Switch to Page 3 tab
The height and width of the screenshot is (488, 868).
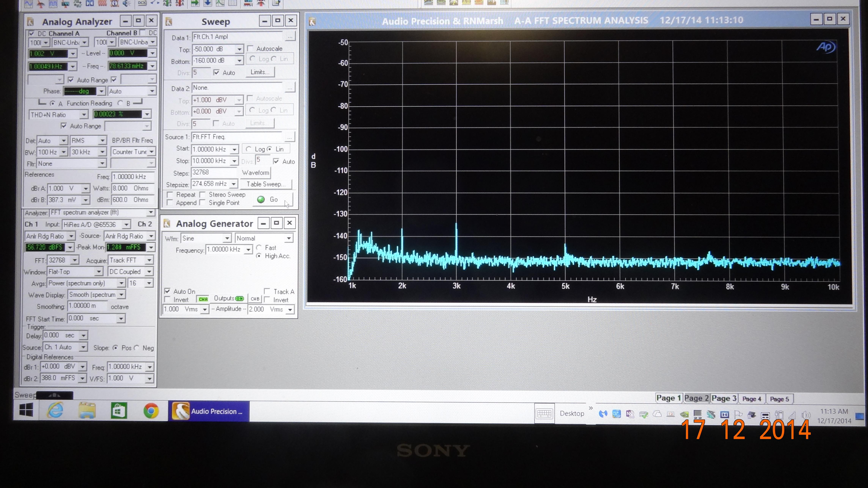[724, 399]
